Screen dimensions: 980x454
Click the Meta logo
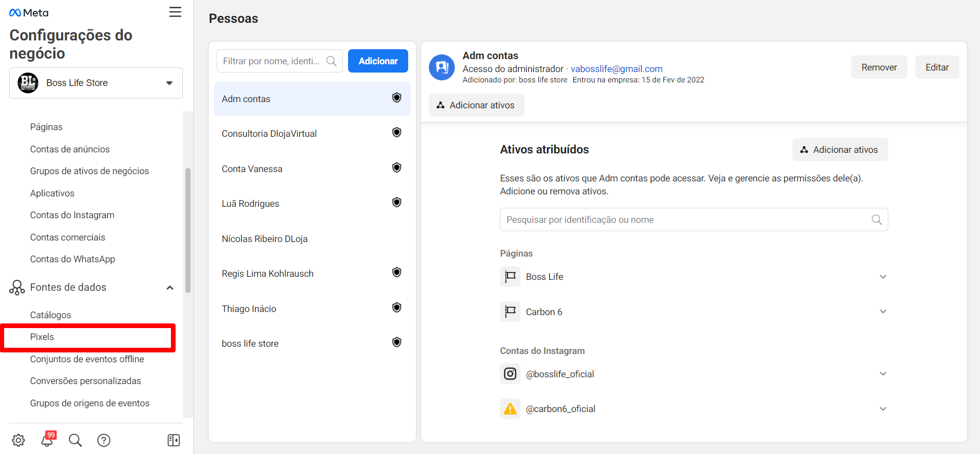point(29,13)
